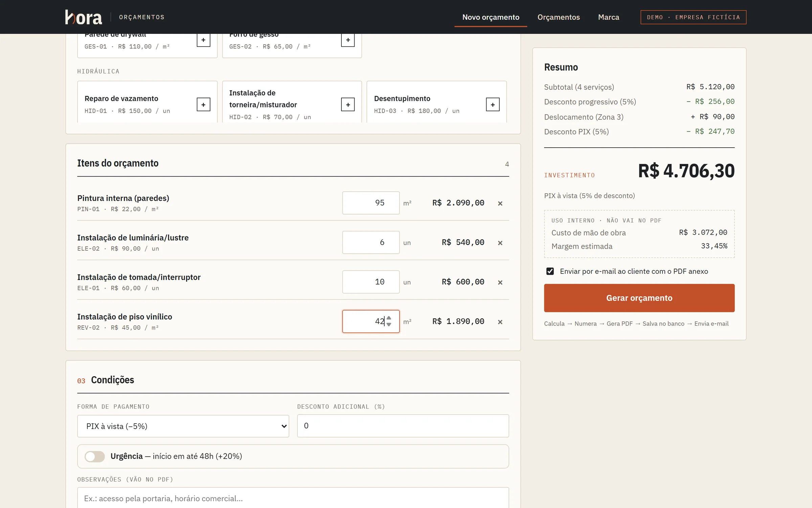Uncheck Enviar por e-mail ao cliente checkbox

pyautogui.click(x=550, y=271)
